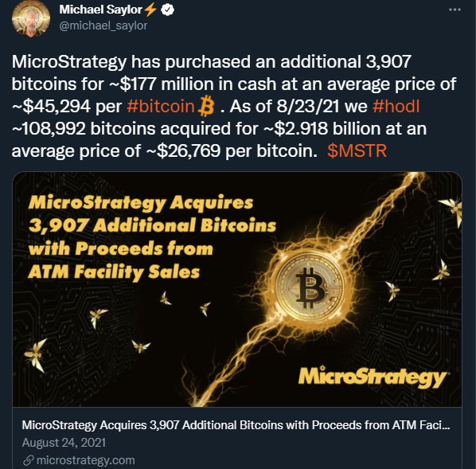Open Michael Saylor's profile picture
This screenshot has height=469, width=476.
31,18
